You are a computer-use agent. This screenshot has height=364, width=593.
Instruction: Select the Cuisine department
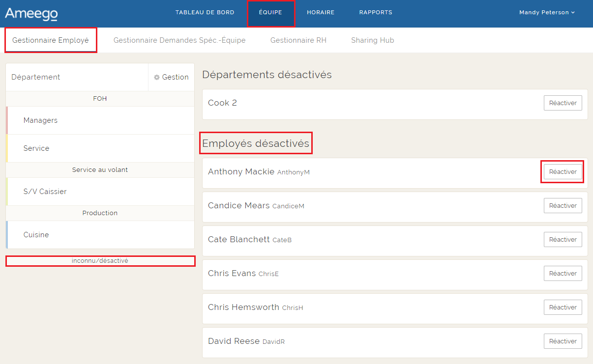click(36, 235)
